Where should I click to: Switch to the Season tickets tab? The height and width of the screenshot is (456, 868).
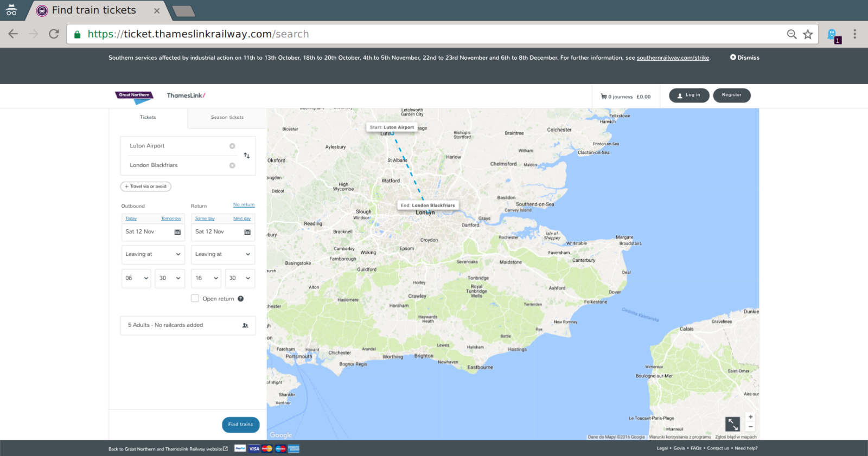(227, 118)
